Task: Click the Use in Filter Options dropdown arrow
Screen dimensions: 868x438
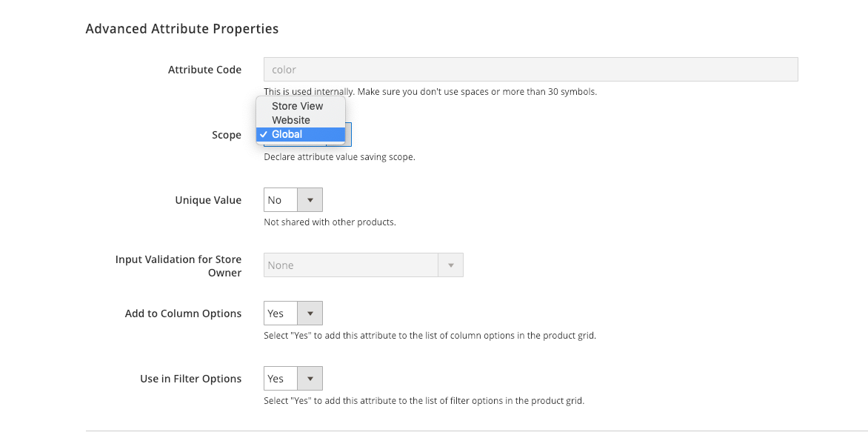Action: pyautogui.click(x=311, y=378)
